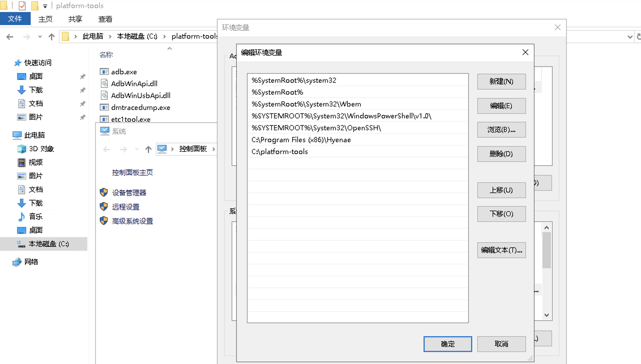Click the 新建(N) button

501,82
